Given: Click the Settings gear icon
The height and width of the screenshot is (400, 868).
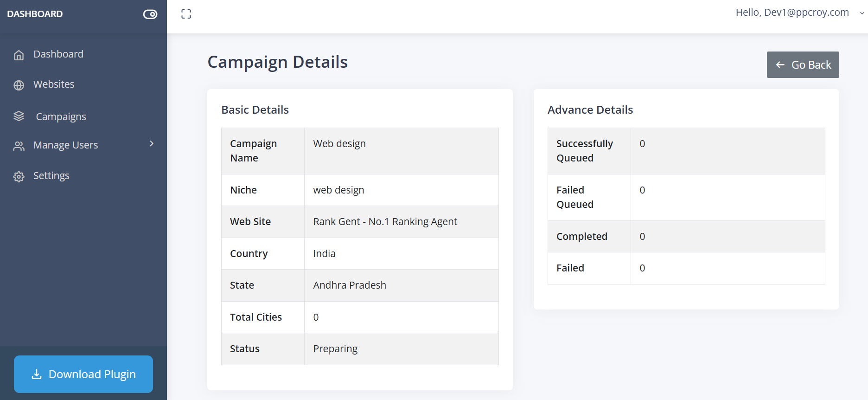Looking at the screenshot, I should pos(19,177).
